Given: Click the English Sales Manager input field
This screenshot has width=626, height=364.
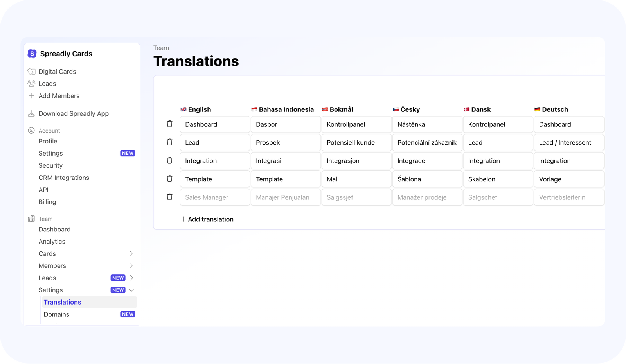Looking at the screenshot, I should click(x=215, y=197).
